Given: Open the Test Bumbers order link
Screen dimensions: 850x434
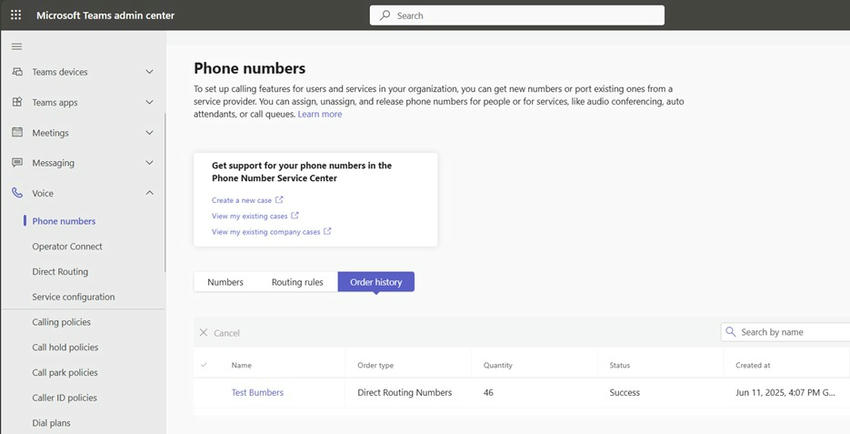Looking at the screenshot, I should tap(257, 393).
